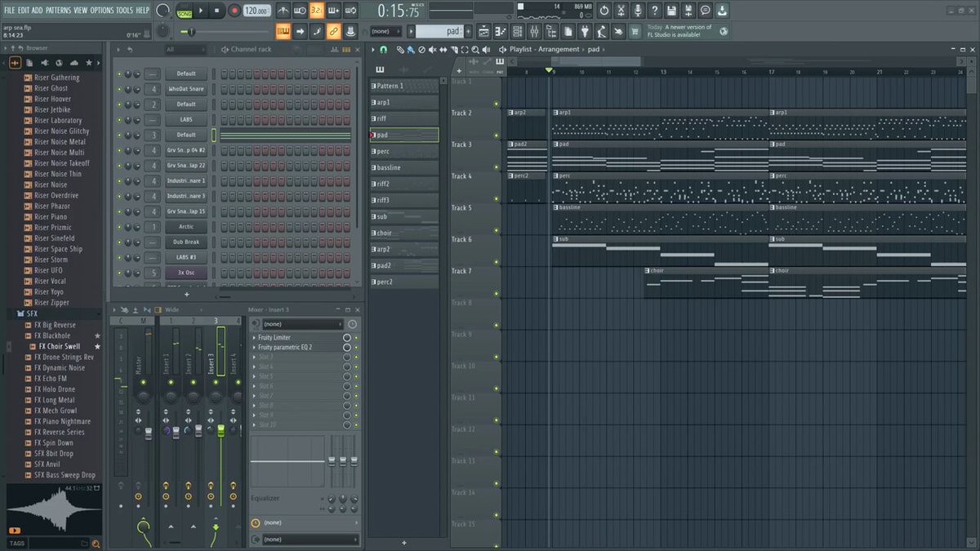Viewport: 980px width, 551px height.
Task: Open the PATTERNS menu
Action: [58, 11]
